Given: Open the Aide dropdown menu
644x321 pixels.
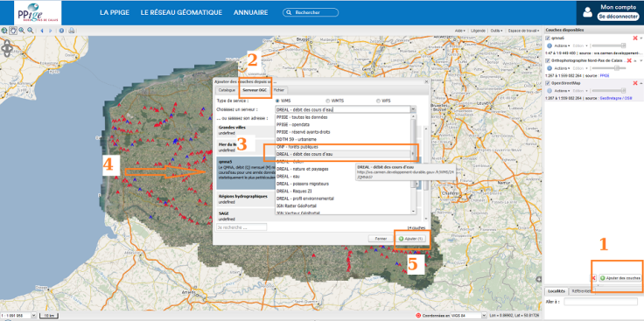Looking at the screenshot, I should click(x=460, y=31).
